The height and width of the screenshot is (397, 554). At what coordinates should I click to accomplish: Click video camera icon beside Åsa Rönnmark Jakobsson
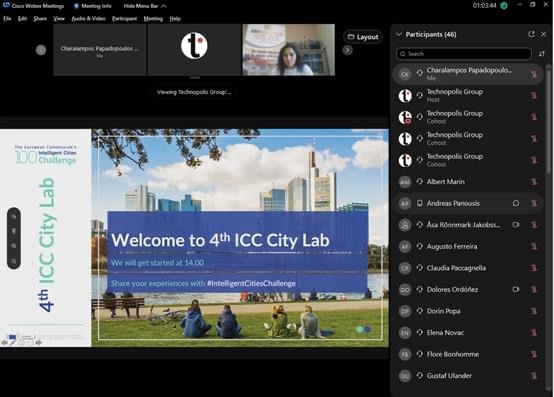[x=516, y=225]
